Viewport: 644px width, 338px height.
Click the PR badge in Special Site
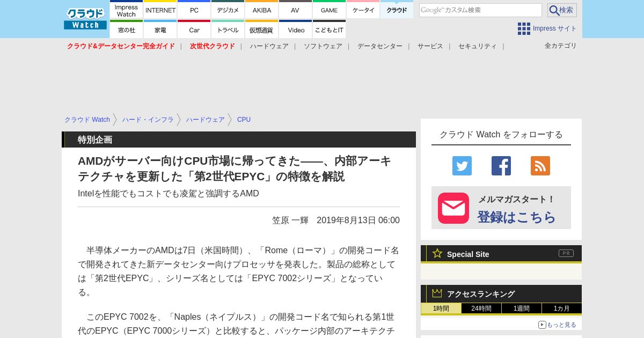click(x=566, y=253)
